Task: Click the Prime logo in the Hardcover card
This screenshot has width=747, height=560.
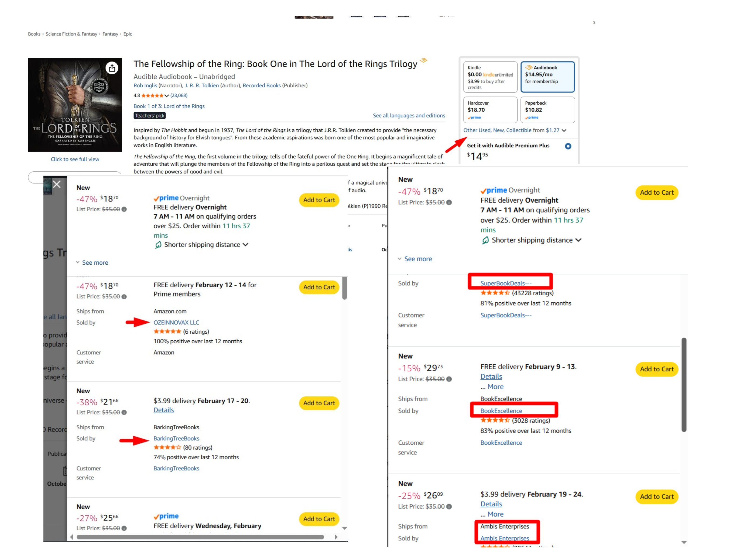Action: click(474, 117)
